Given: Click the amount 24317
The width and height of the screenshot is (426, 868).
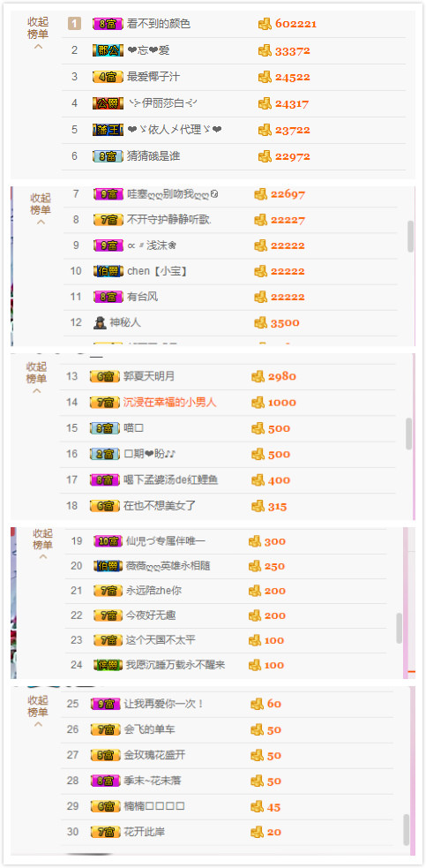Looking at the screenshot, I should [x=292, y=103].
